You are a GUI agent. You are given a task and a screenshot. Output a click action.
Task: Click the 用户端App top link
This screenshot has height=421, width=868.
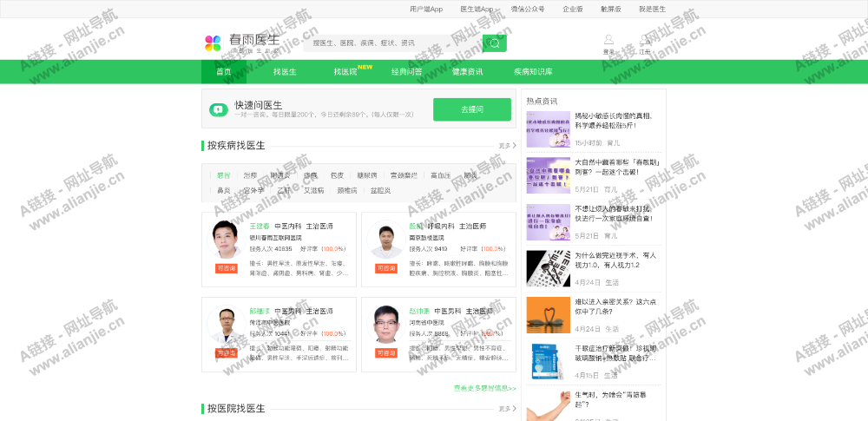pyautogui.click(x=426, y=9)
